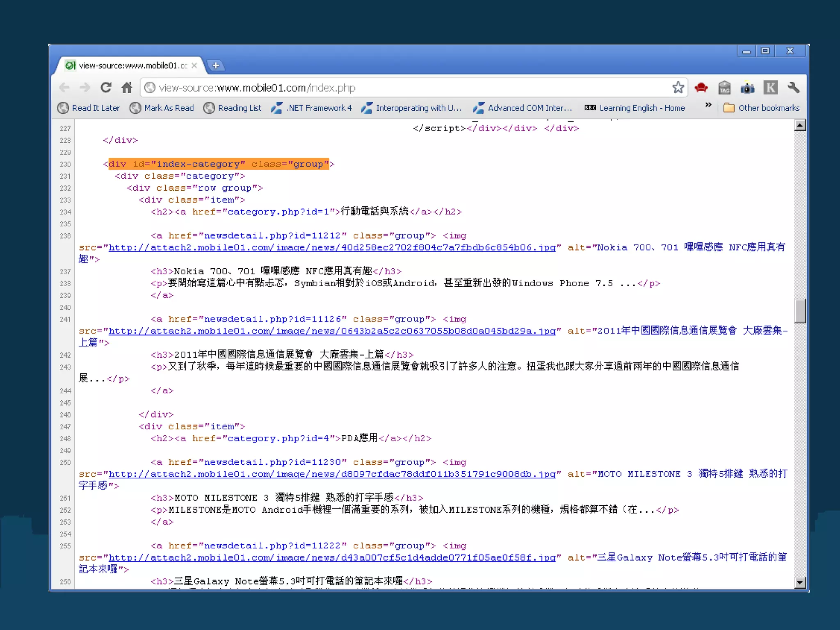
Task: Click the 40d258ec image URL link
Action: tap(332, 248)
